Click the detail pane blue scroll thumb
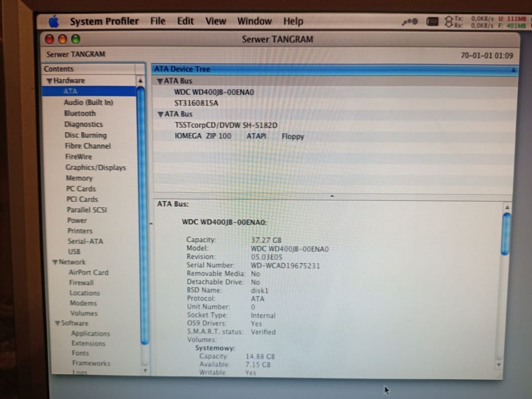The height and width of the screenshot is (399, 532). 506,234
